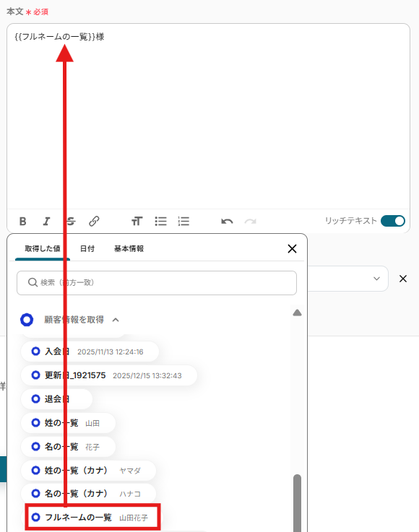This screenshot has height=532, width=419.
Task: Click the scroll-up arrow of the value list
Action: tap(297, 313)
